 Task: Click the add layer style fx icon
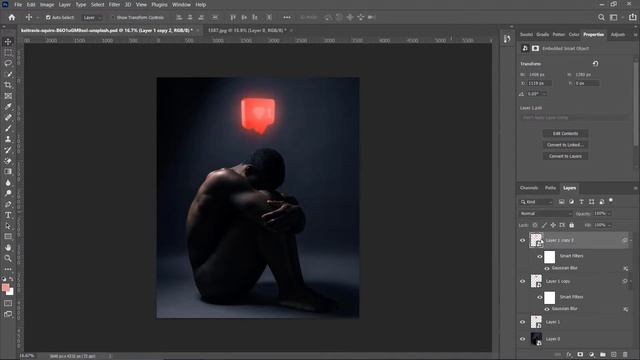tap(569, 355)
